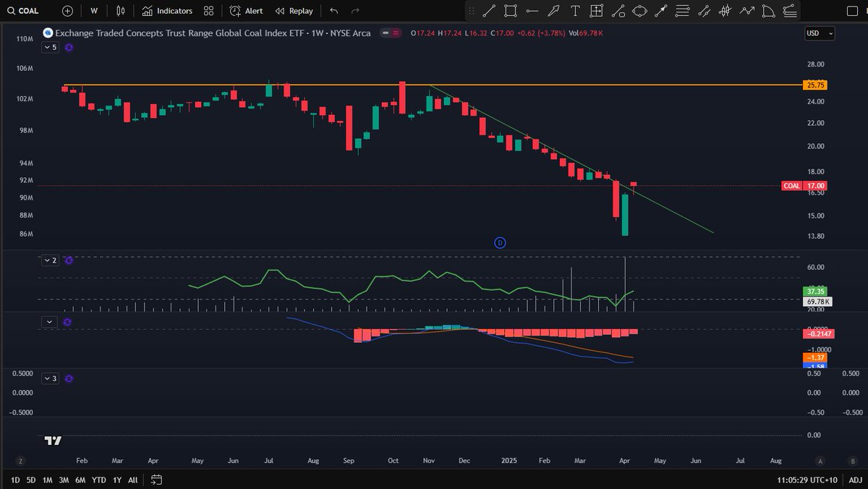Click purple sync icon beside legend 5
The height and width of the screenshot is (489, 868).
click(69, 47)
